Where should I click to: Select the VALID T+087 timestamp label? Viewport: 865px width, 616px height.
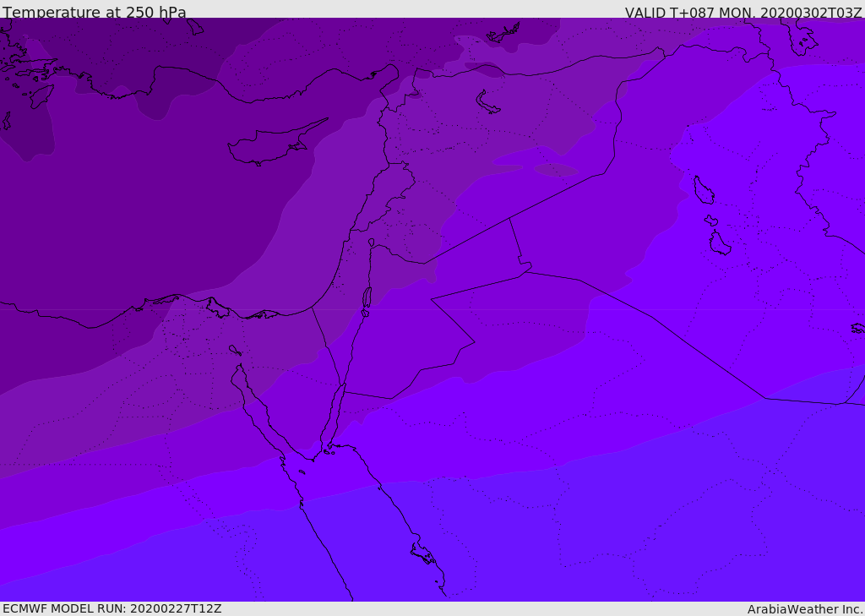[743, 12]
